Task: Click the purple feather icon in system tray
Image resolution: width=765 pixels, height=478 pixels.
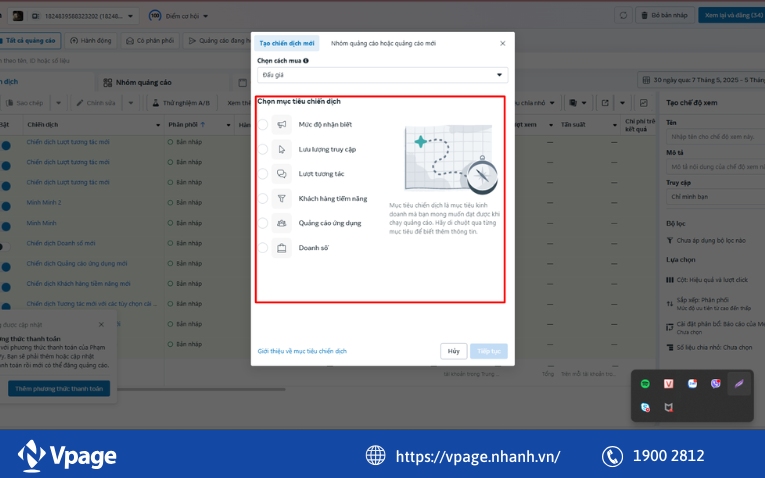Action: pos(739,384)
